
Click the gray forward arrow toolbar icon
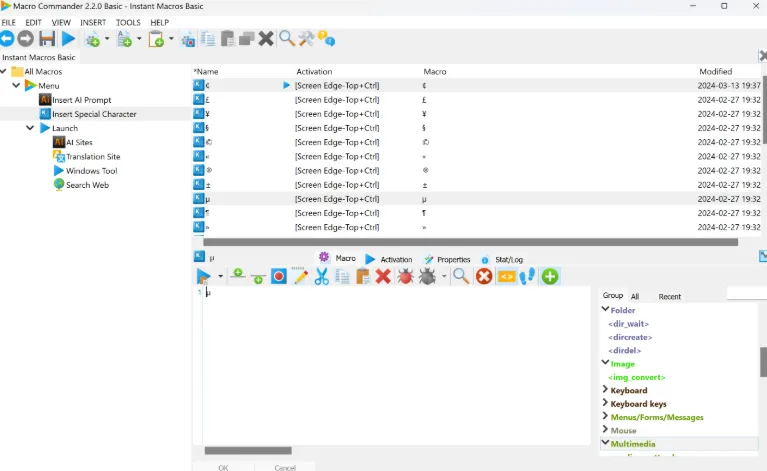pos(25,39)
